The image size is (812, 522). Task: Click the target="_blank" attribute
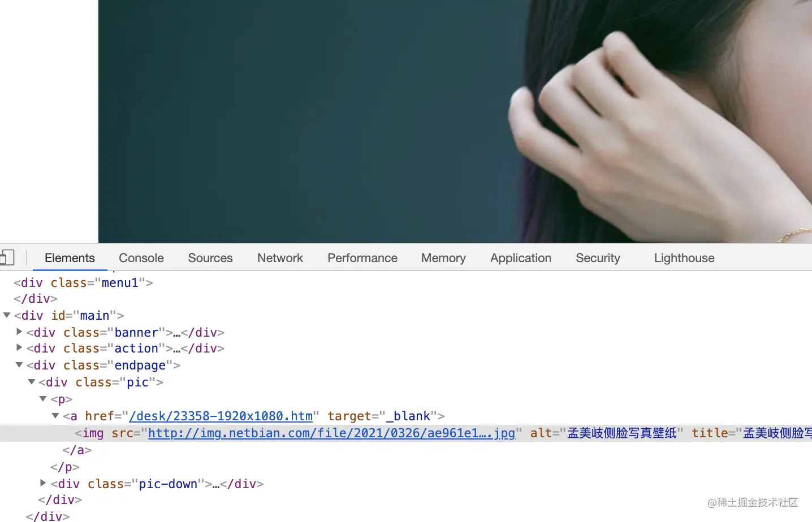(382, 416)
